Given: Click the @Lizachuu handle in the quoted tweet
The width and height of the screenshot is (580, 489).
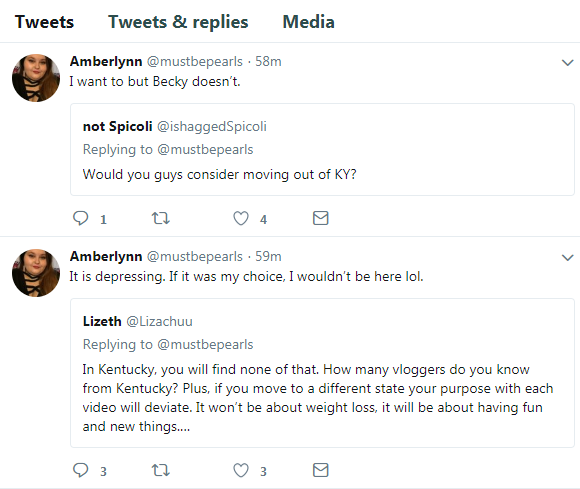Looking at the screenshot, I should click(x=159, y=321).
